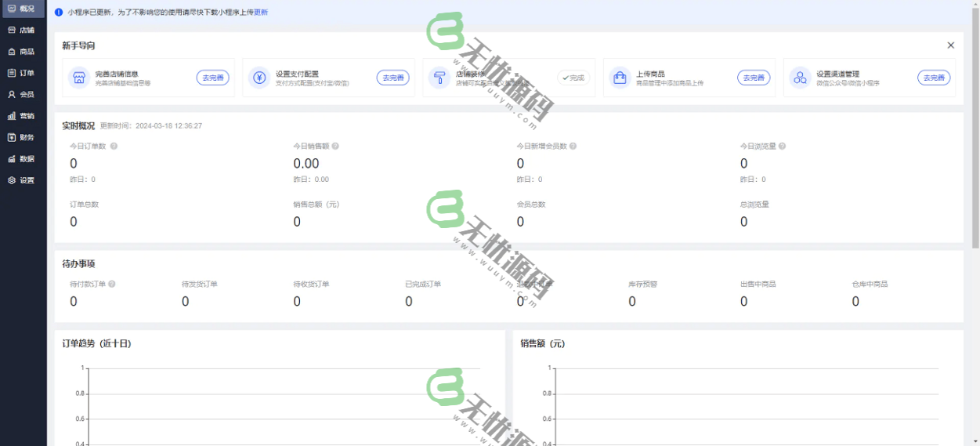Click the 更新 link in the notice bar
The width and height of the screenshot is (980, 446).
261,13
